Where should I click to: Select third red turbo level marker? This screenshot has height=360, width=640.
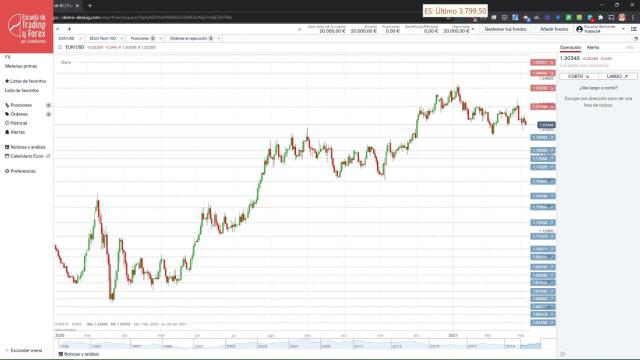pos(543,88)
